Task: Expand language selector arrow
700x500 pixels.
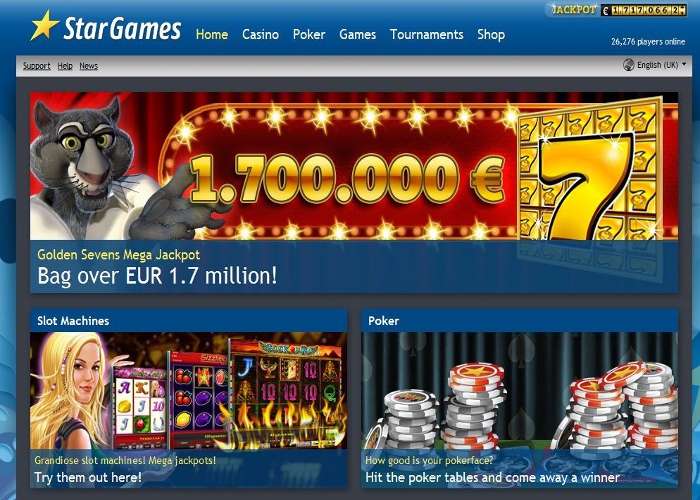Action: 684,64
